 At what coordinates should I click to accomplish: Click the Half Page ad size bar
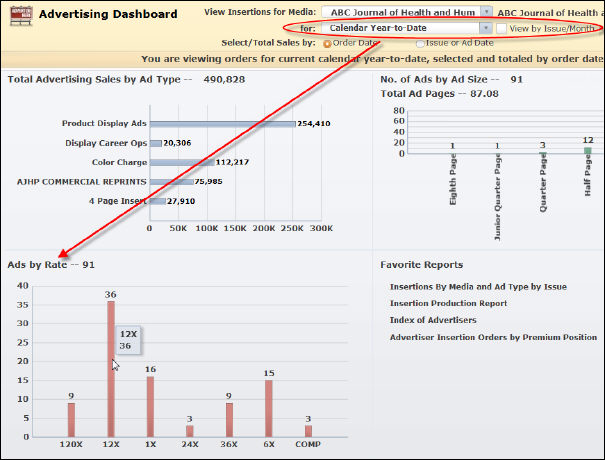click(x=588, y=150)
